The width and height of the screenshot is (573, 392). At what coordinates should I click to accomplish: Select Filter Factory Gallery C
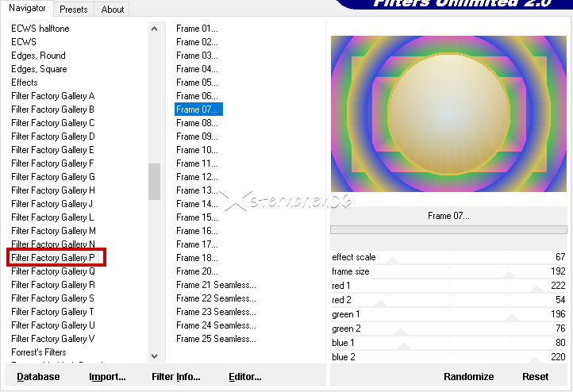pos(53,123)
